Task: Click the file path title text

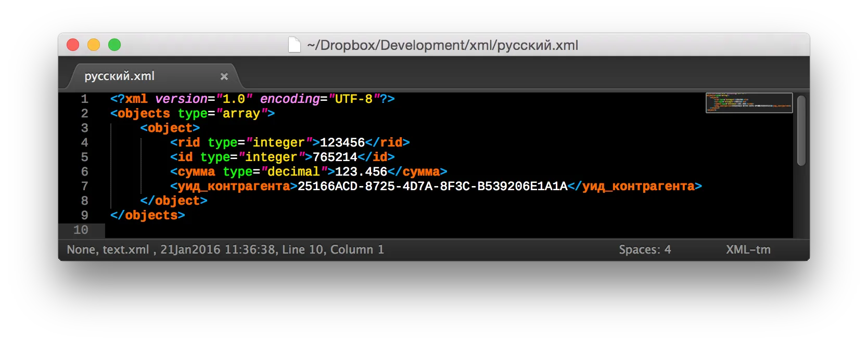Action: (x=442, y=45)
